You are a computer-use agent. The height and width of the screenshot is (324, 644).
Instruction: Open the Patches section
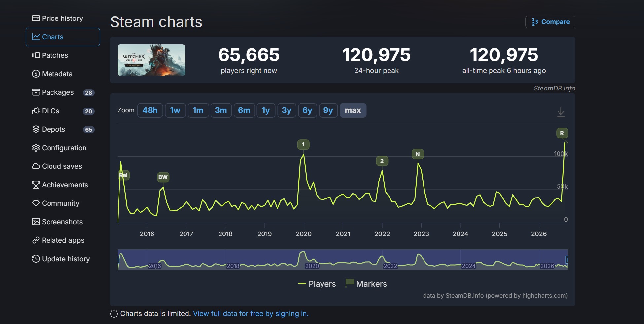(63, 55)
